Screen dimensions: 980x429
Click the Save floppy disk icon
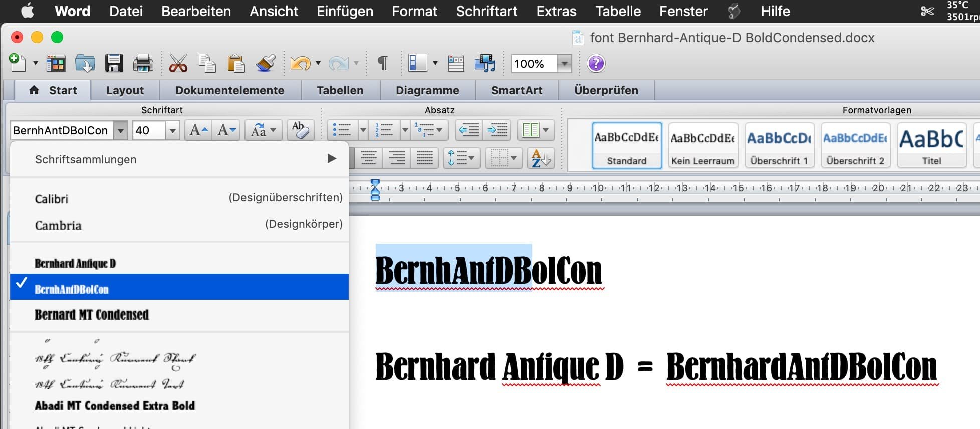pos(114,64)
